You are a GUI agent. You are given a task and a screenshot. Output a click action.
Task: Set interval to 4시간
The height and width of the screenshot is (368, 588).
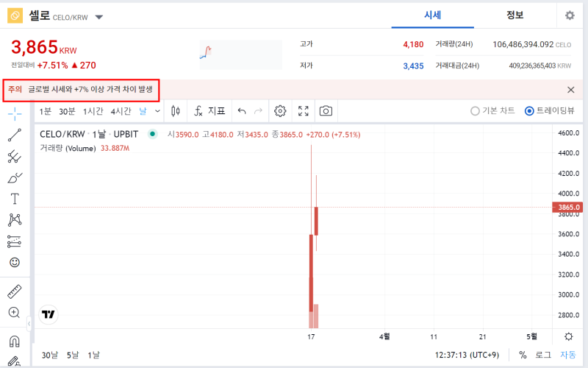pyautogui.click(x=121, y=111)
